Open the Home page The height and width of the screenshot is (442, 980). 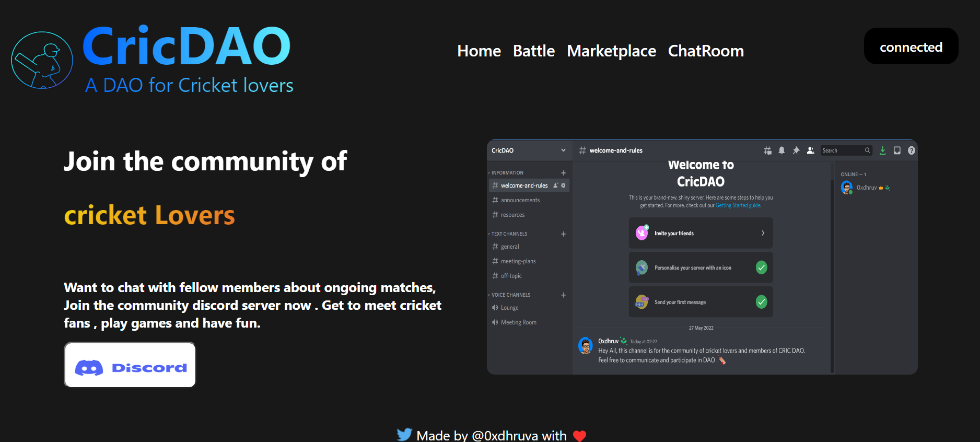pyautogui.click(x=479, y=51)
